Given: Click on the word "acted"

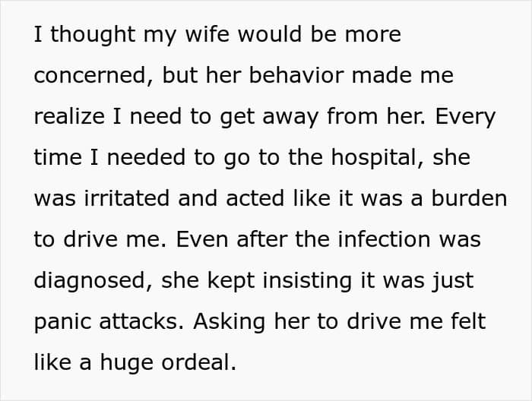Looking at the screenshot, I should click(x=255, y=198).
